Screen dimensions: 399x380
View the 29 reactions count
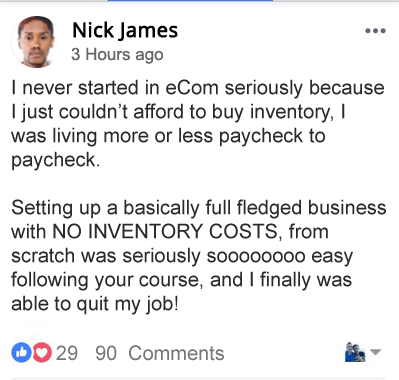(67, 353)
